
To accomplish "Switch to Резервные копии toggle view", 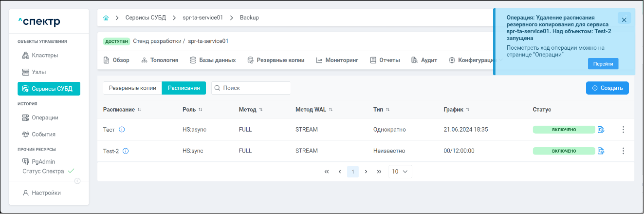I will (x=132, y=88).
